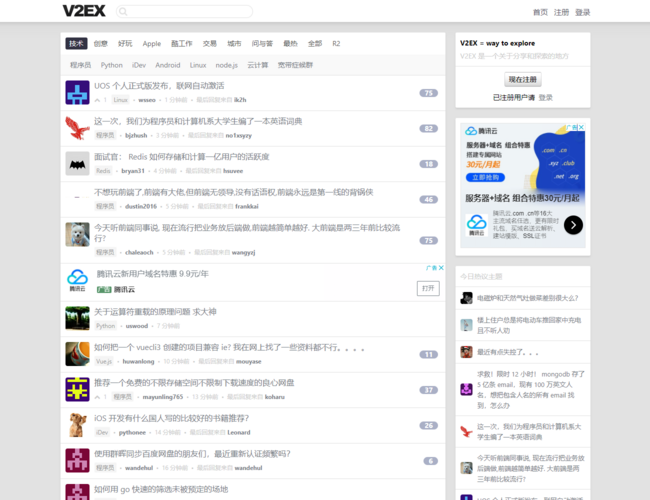Open batman avatar of bryan31
This screenshot has width=650, height=500.
click(x=78, y=164)
